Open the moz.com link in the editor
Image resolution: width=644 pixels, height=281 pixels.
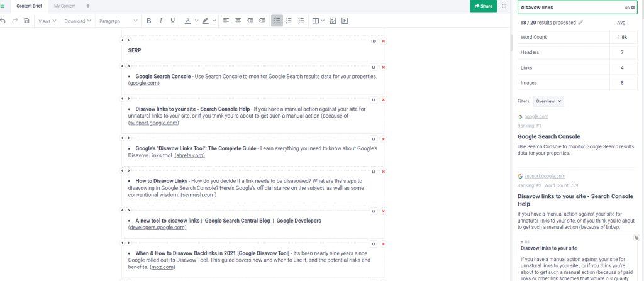pos(163,267)
